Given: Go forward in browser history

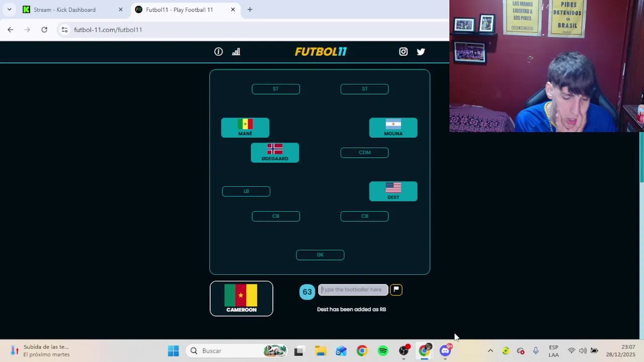Looking at the screenshot, I should tap(27, 30).
